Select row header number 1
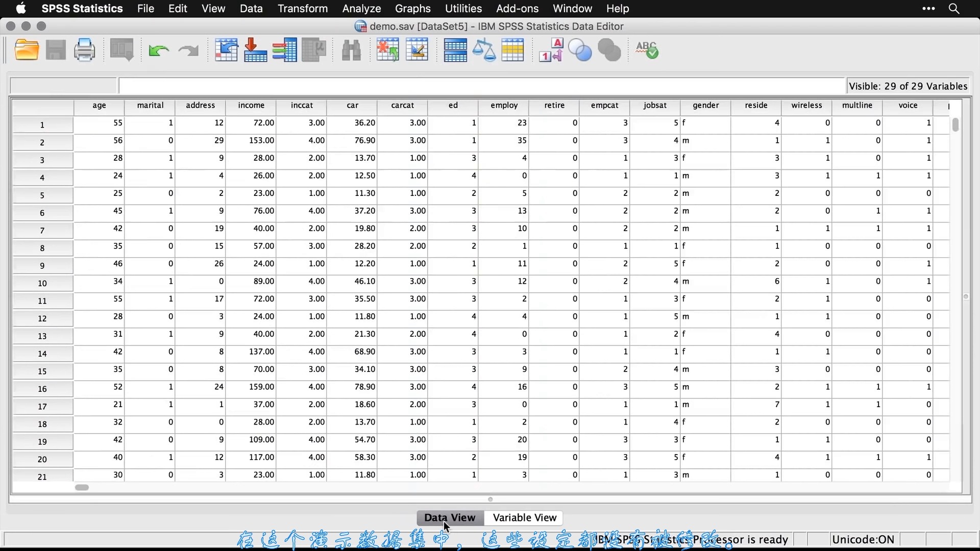The image size is (980, 551). (x=42, y=125)
